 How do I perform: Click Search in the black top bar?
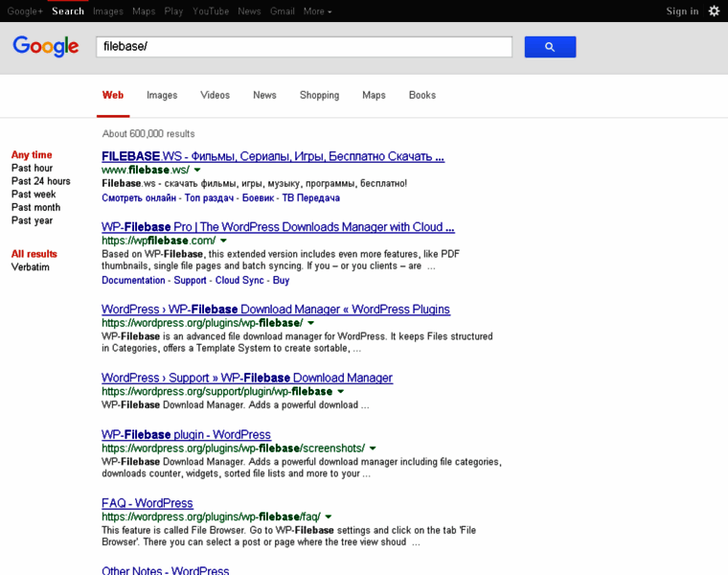[x=68, y=11]
